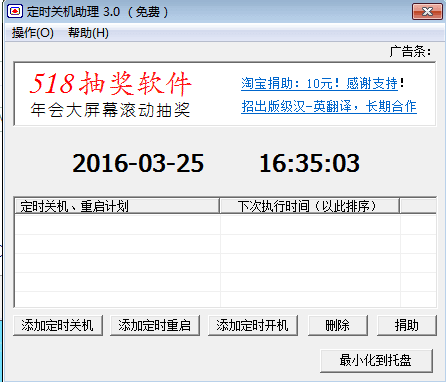
Task: Click the 捐助 button
Action: click(x=407, y=325)
